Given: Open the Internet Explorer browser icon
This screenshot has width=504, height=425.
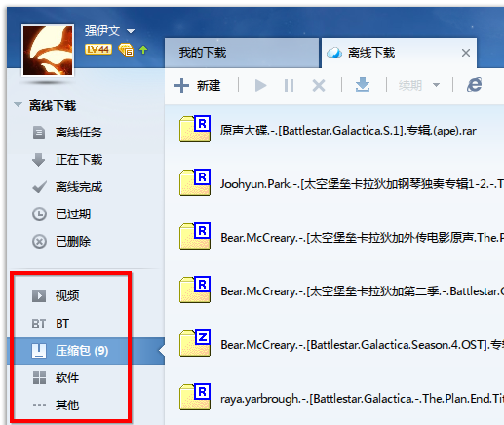Looking at the screenshot, I should (474, 85).
